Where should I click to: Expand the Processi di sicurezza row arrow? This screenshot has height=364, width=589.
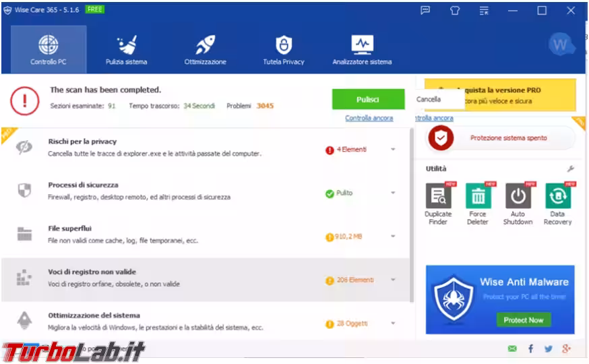click(x=393, y=193)
